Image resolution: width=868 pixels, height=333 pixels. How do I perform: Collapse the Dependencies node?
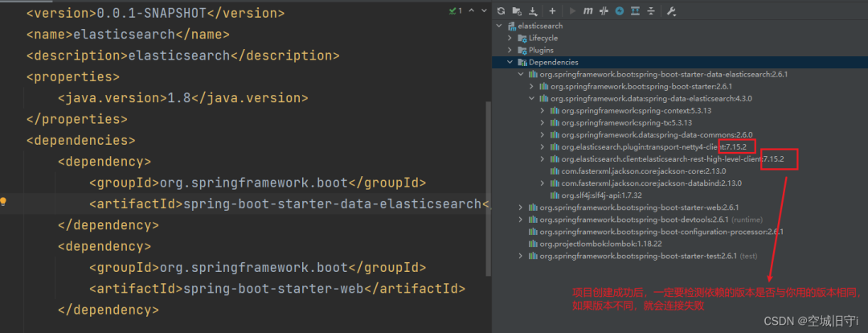coord(510,63)
